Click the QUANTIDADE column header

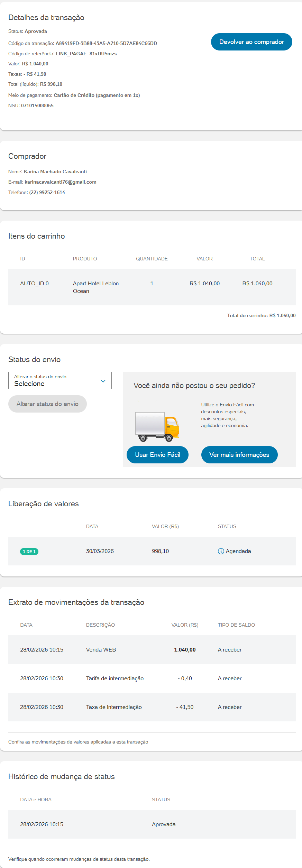[152, 259]
